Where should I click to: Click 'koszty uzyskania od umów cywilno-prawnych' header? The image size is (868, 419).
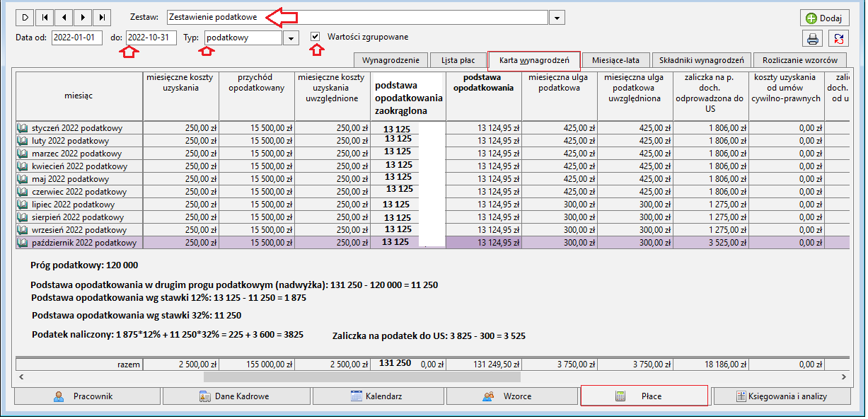(x=787, y=95)
